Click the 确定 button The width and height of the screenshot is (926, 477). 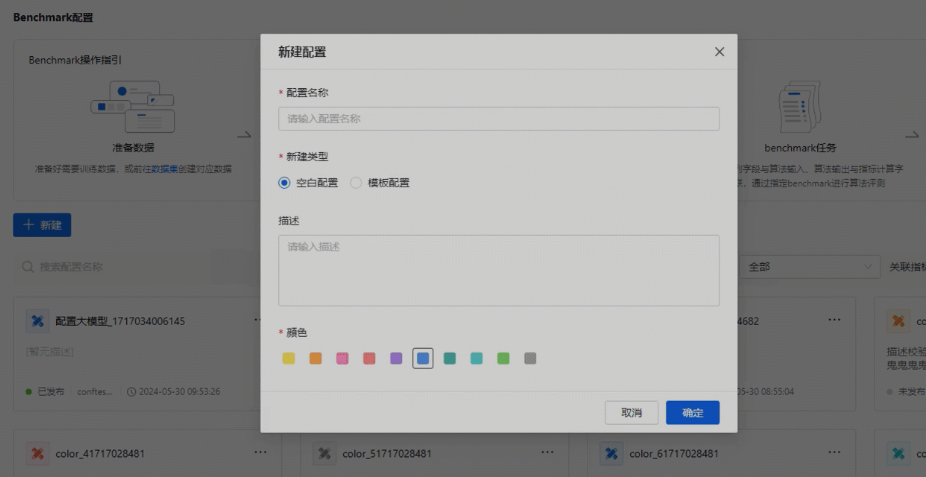[693, 413]
